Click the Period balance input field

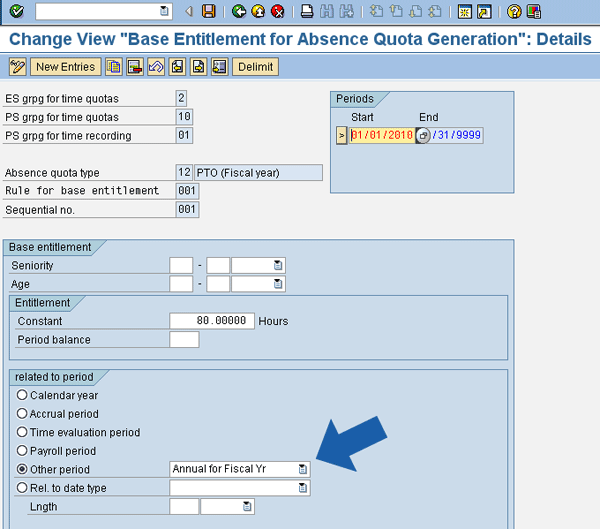pos(184,340)
